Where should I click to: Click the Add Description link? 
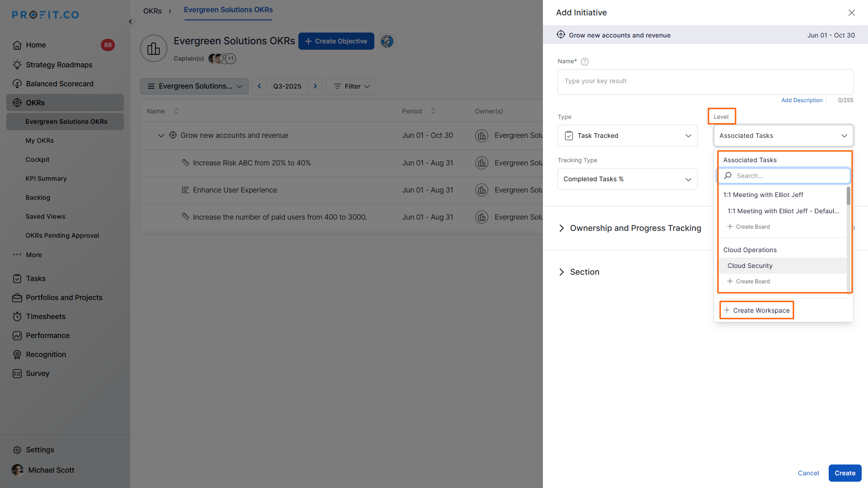point(802,100)
